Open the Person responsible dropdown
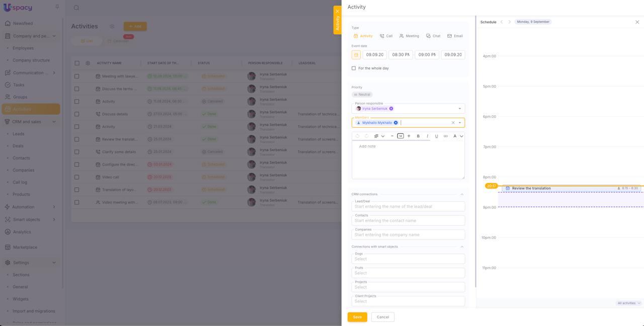644x326 pixels. tap(459, 109)
